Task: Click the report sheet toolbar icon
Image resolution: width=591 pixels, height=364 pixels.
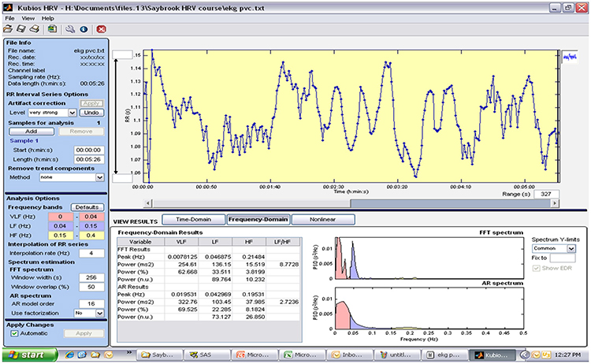Action: tap(52, 28)
